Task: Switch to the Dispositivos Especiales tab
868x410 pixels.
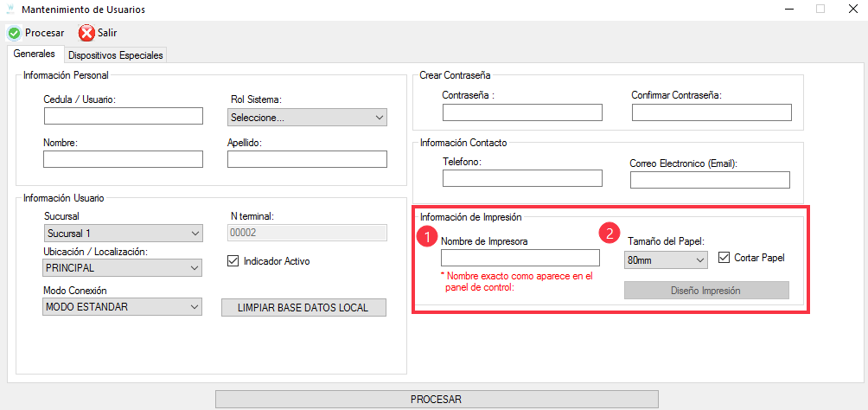Action: click(115, 55)
